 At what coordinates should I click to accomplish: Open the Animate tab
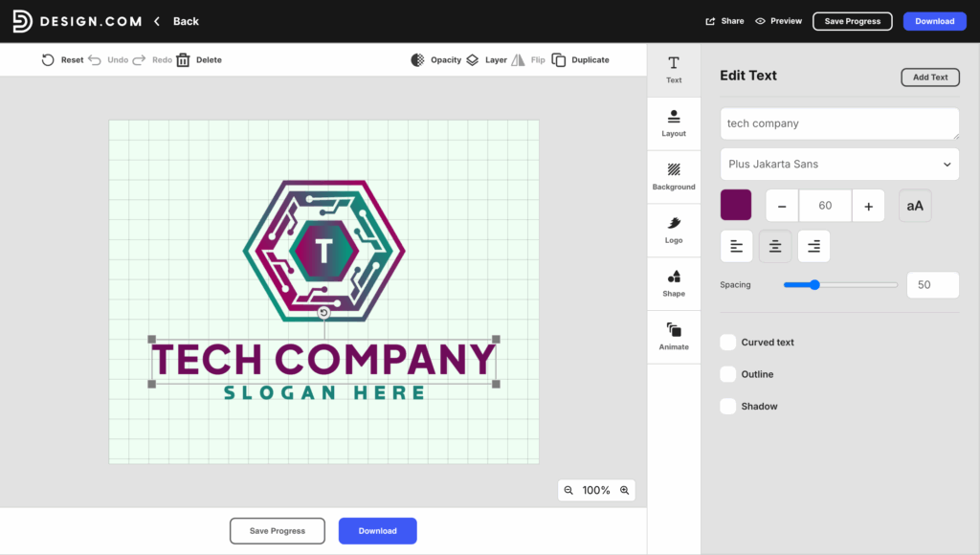click(x=674, y=337)
